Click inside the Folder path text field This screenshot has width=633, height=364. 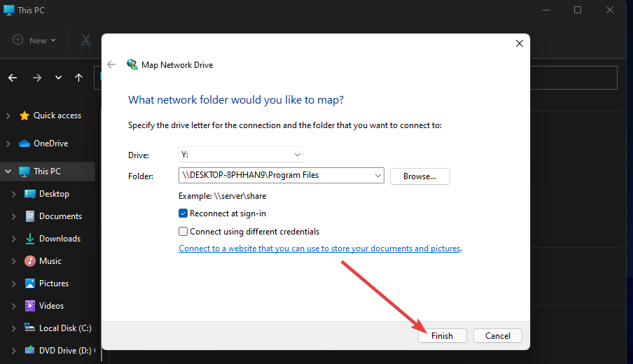[x=273, y=176]
